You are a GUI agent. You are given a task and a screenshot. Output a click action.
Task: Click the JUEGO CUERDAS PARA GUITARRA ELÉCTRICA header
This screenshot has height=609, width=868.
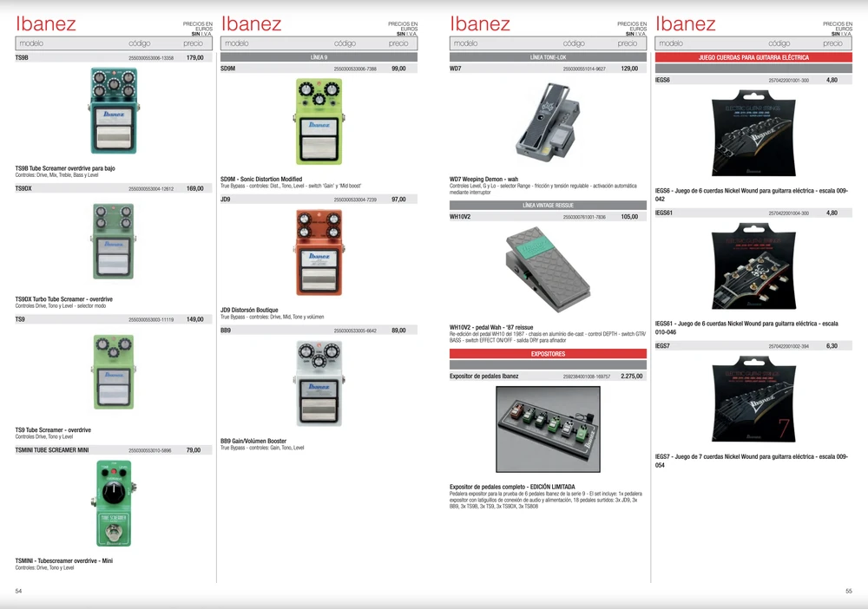753,57
